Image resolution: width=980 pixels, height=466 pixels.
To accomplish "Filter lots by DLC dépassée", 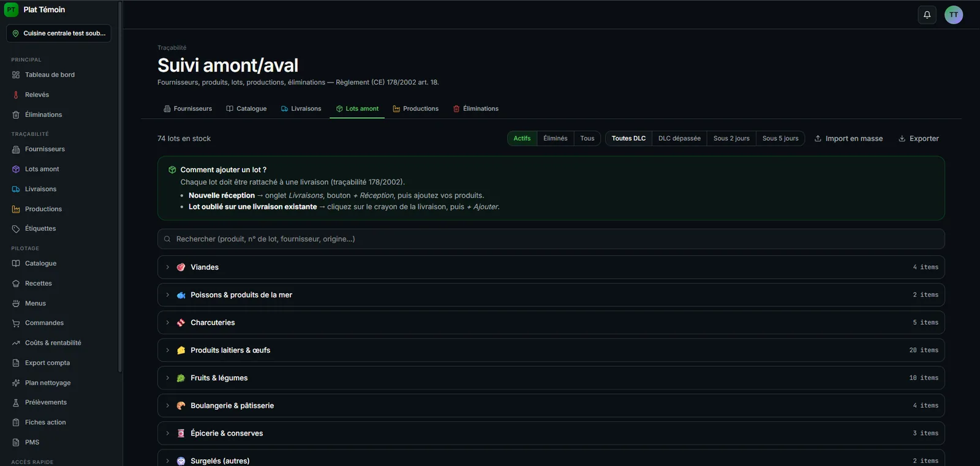I will point(679,138).
